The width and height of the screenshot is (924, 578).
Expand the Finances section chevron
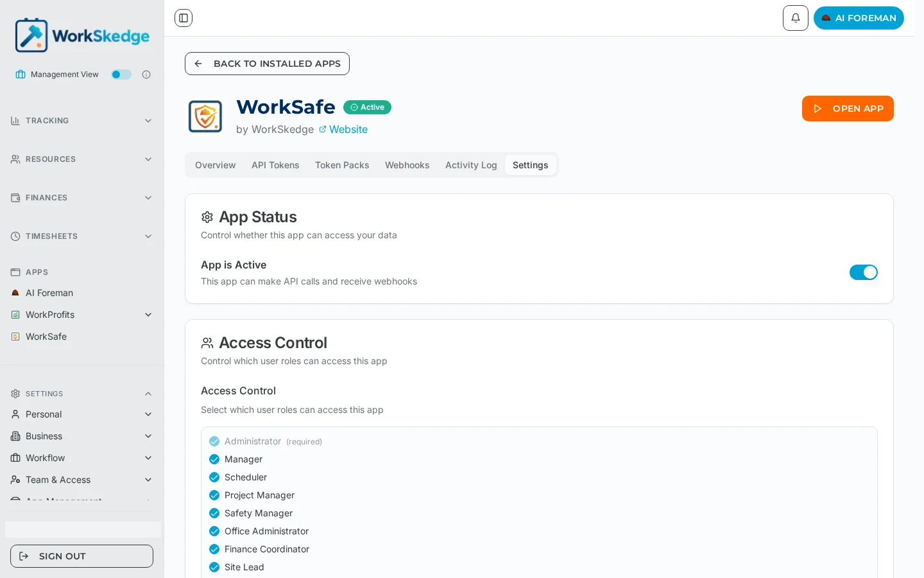(148, 198)
